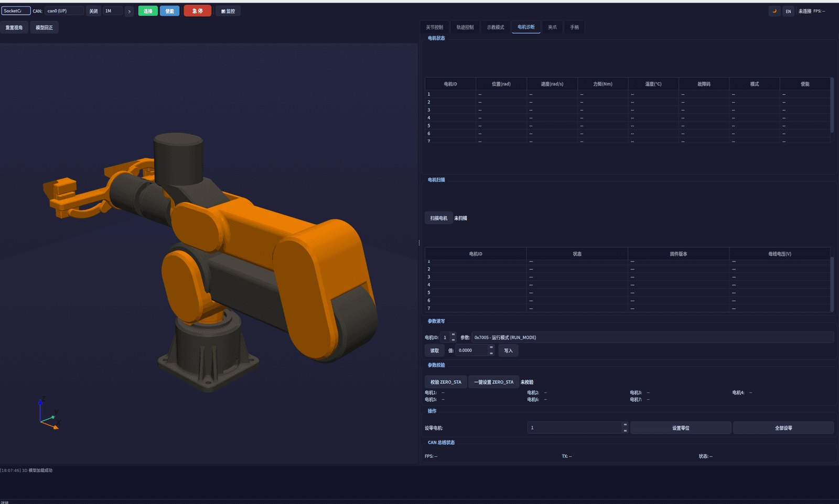
Task: Open the 手柄 tab
Action: [x=575, y=27]
